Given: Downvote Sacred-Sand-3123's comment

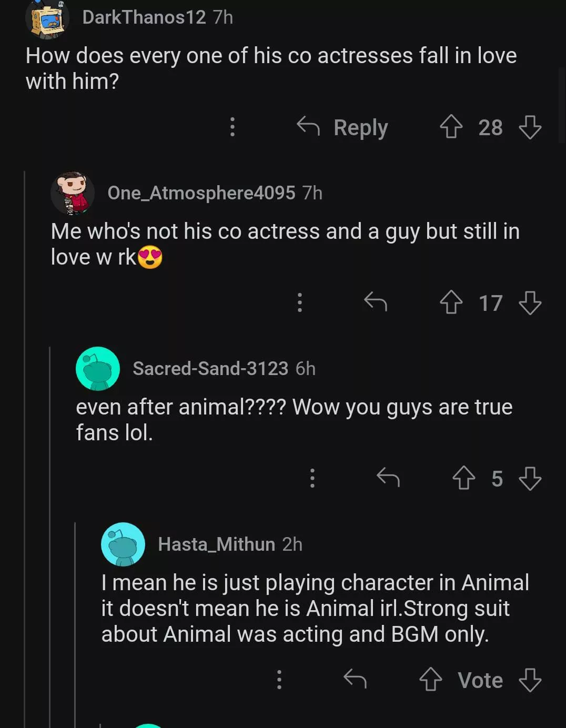Looking at the screenshot, I should coord(530,478).
